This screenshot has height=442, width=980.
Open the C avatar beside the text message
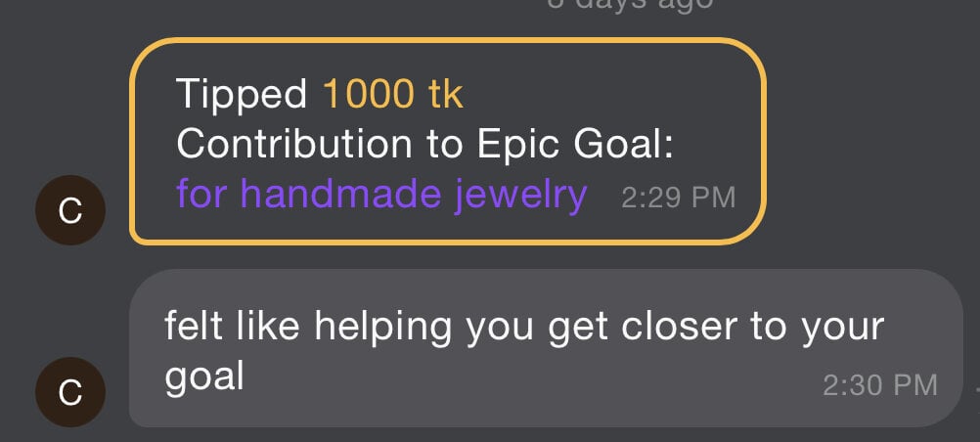[69, 394]
